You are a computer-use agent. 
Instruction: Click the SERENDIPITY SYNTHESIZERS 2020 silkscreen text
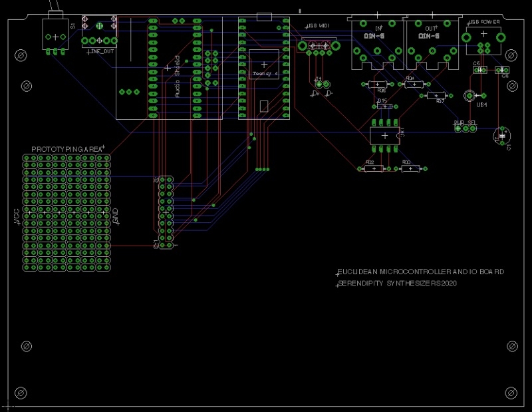[x=396, y=283]
